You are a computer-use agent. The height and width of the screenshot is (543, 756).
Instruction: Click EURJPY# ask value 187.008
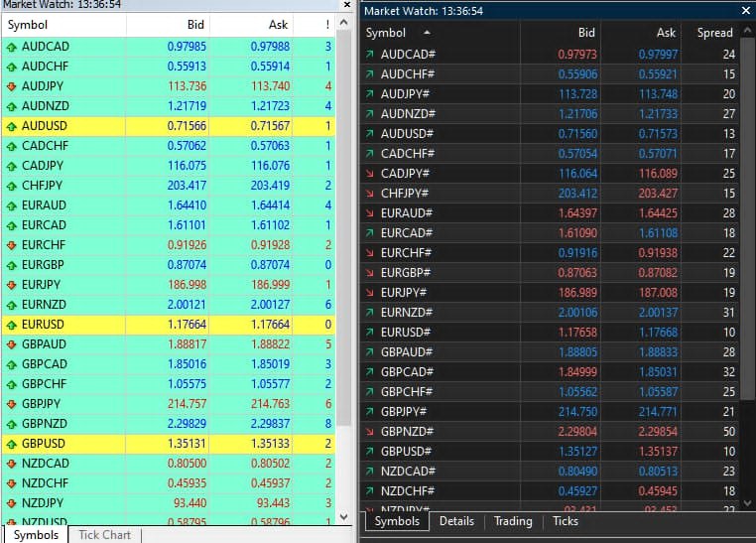tap(658, 293)
